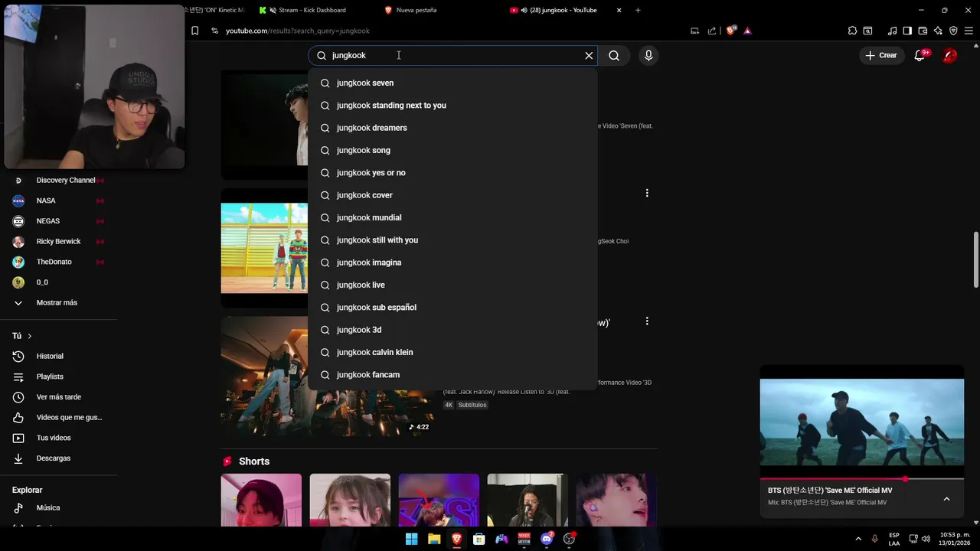Click the Save ME miniplayer video
Image resolution: width=980 pixels, height=551 pixels.
click(x=862, y=422)
